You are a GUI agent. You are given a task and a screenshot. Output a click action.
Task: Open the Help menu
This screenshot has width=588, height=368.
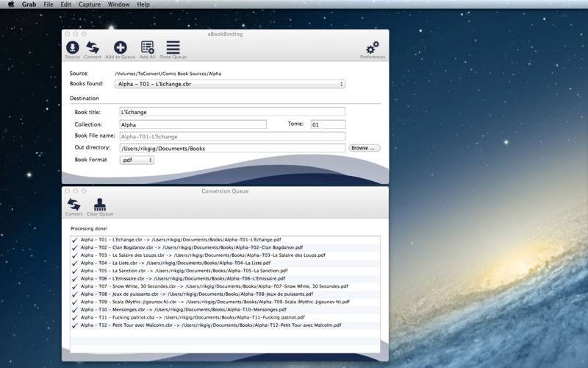click(143, 4)
